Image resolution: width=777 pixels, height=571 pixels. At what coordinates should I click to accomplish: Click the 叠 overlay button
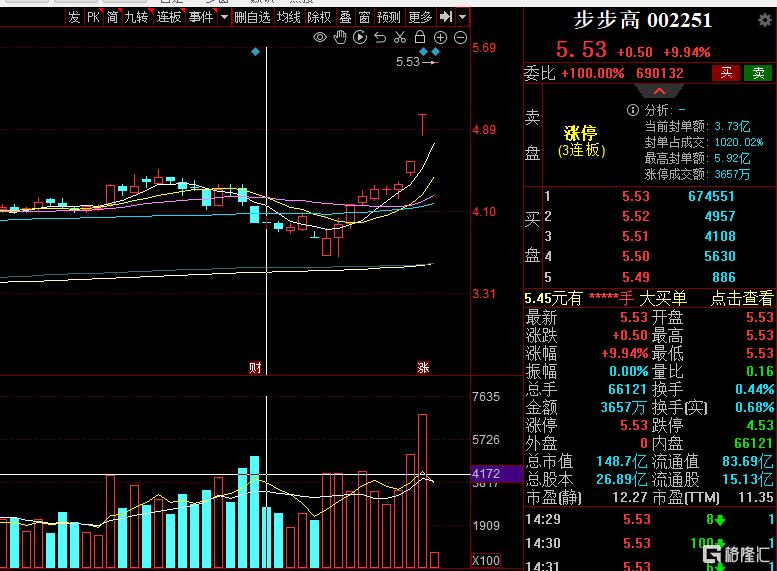(345, 17)
